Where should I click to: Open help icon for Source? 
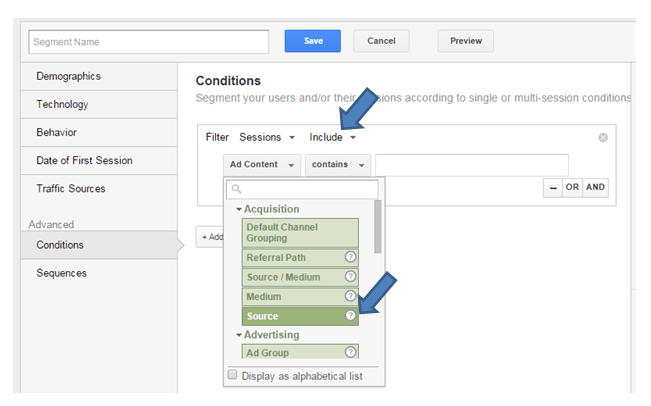pos(350,316)
